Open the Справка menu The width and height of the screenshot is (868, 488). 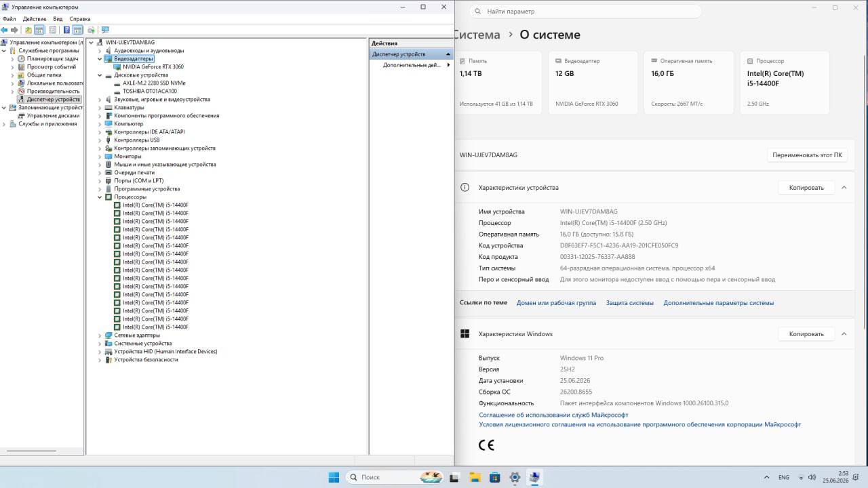[x=80, y=19]
